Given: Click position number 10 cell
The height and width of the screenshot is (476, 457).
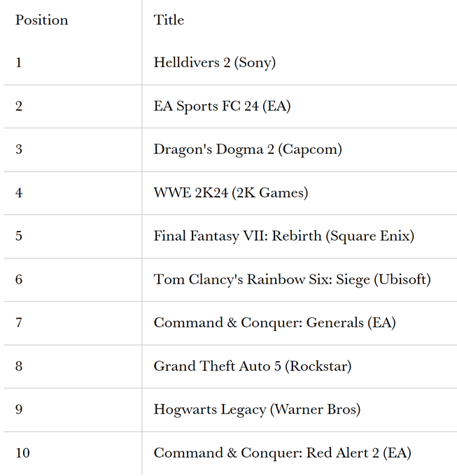Looking at the screenshot, I should (x=22, y=453).
